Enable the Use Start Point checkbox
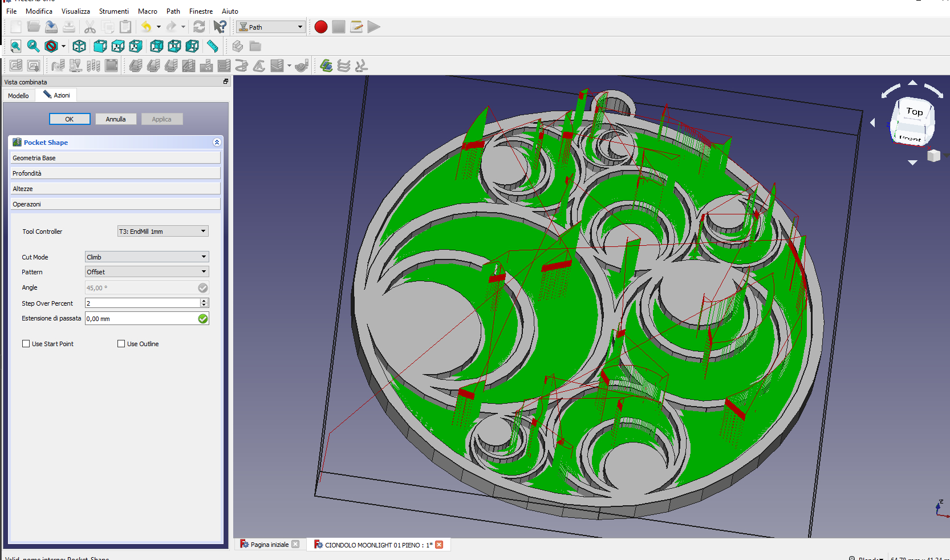Viewport: 950px width, 560px height. [x=26, y=344]
